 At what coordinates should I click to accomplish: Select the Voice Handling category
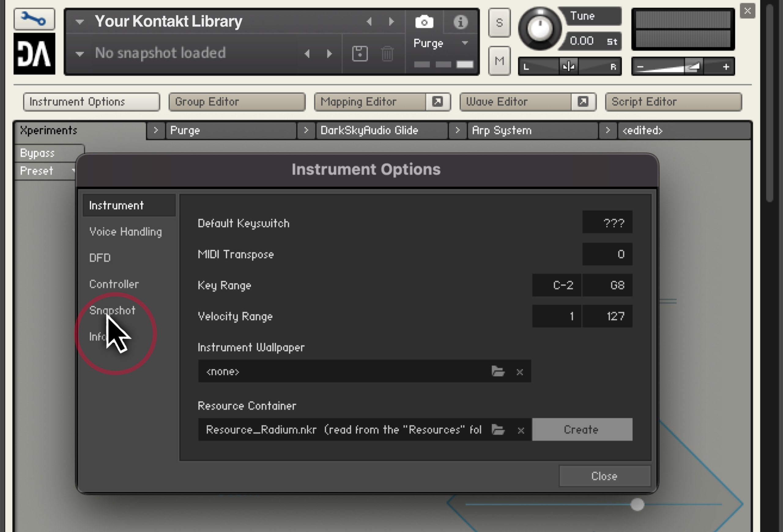[125, 232]
